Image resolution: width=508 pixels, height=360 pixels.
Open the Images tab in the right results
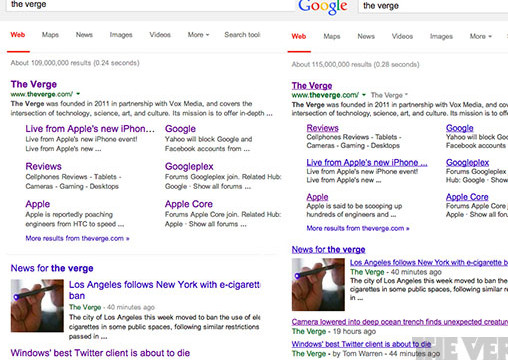click(441, 36)
